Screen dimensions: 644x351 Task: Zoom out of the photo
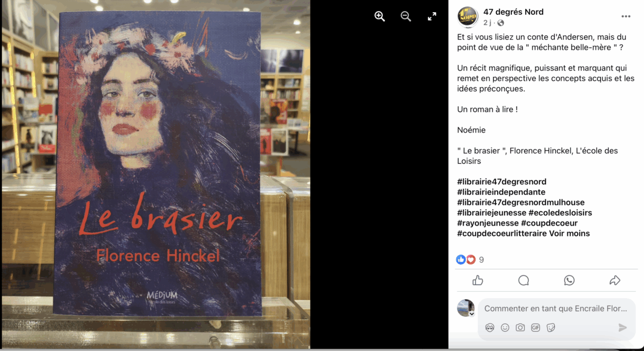(x=406, y=17)
